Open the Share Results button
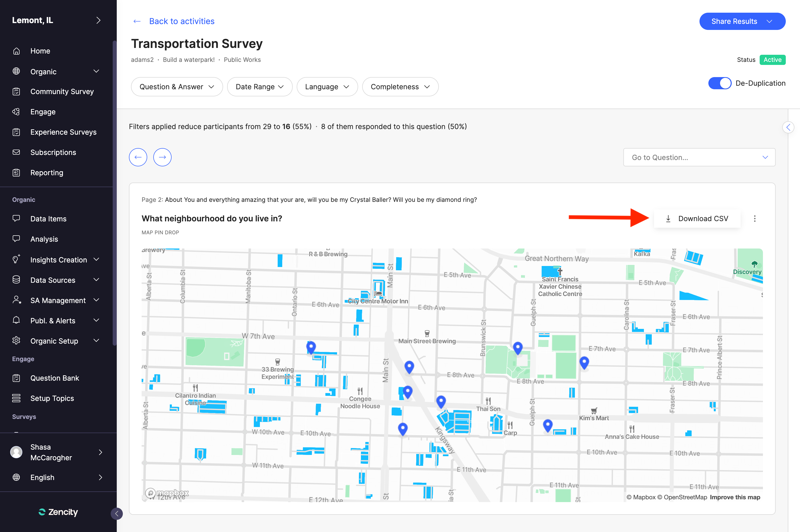Viewport: 800px width, 532px height. pos(742,21)
